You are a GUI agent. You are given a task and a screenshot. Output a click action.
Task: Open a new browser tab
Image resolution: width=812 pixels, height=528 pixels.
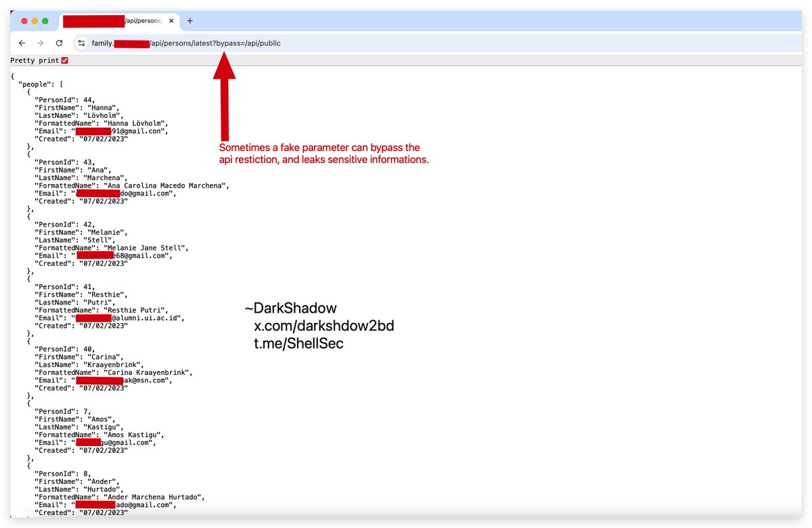coord(190,21)
